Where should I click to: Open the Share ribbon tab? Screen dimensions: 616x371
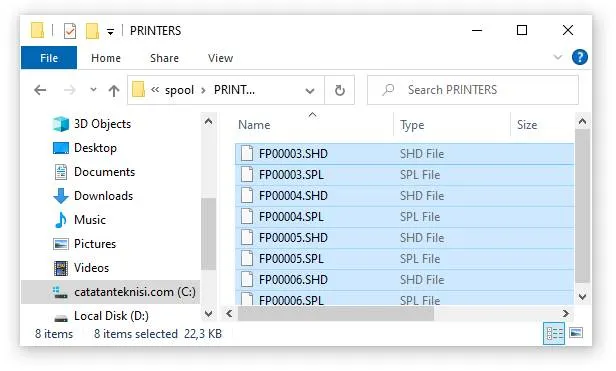click(x=164, y=58)
